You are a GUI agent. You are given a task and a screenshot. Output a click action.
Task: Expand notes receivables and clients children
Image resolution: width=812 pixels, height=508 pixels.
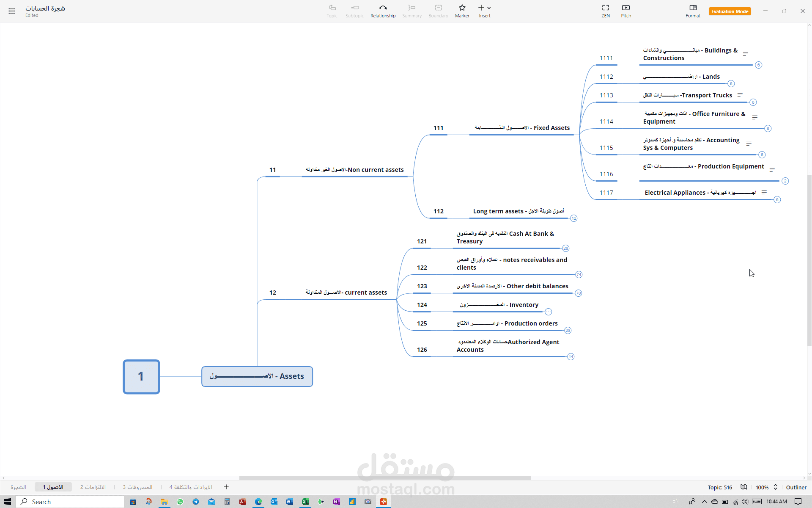pyautogui.click(x=579, y=275)
